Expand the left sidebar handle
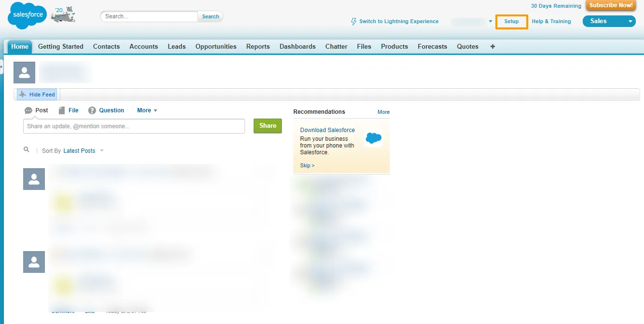 coord(1,67)
